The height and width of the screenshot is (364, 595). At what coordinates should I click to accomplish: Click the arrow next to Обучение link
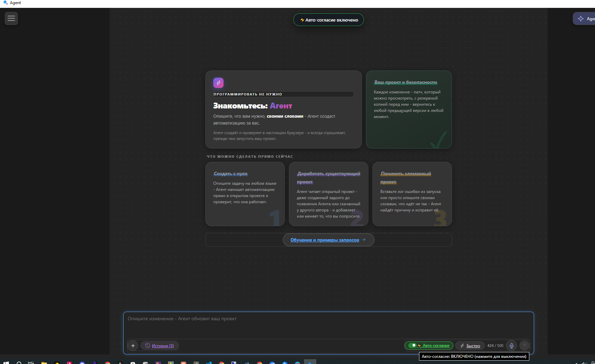pyautogui.click(x=364, y=240)
